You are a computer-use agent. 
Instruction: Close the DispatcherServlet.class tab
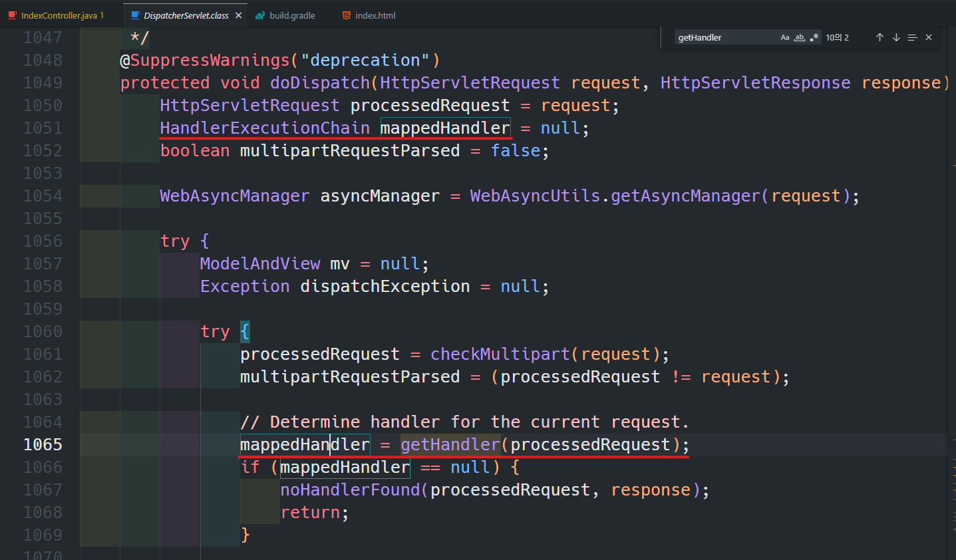click(238, 15)
